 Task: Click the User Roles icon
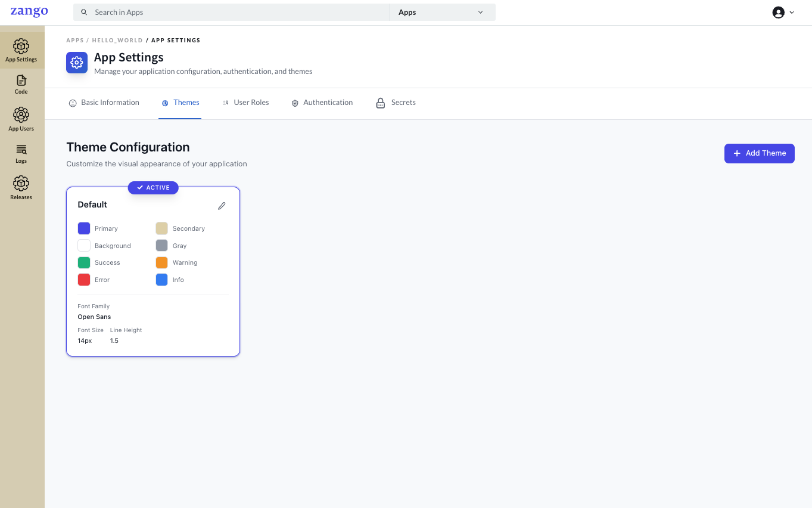(226, 103)
